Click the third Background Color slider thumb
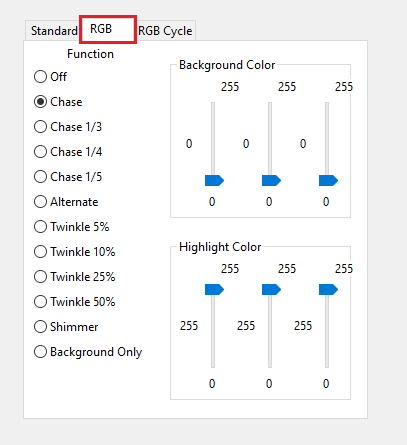Image resolution: width=407 pixels, height=445 pixels. 328,180
